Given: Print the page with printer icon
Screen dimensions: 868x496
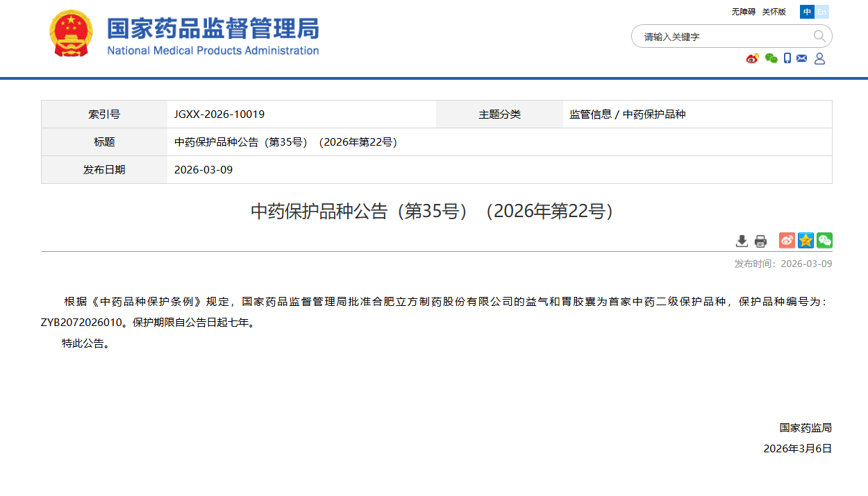Looking at the screenshot, I should pos(760,241).
